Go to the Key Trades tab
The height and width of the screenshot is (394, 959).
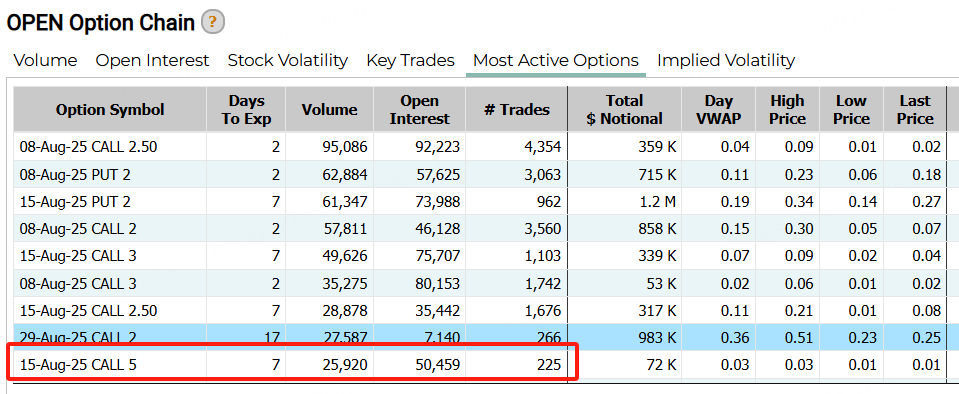[410, 61]
